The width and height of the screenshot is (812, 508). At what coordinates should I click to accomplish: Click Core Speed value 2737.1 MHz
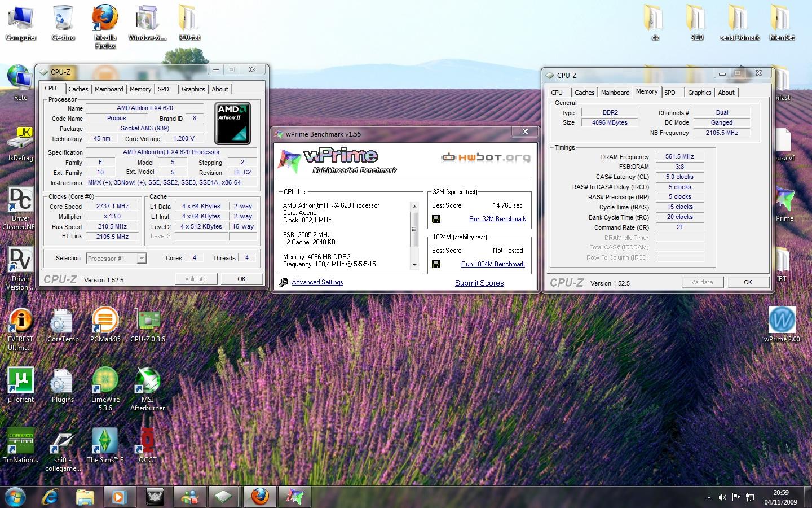point(112,207)
